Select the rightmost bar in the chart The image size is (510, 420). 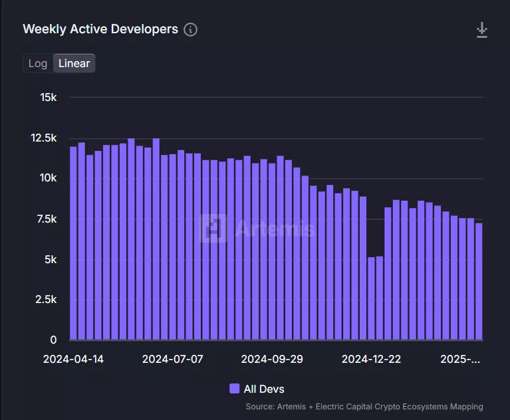[479, 282]
